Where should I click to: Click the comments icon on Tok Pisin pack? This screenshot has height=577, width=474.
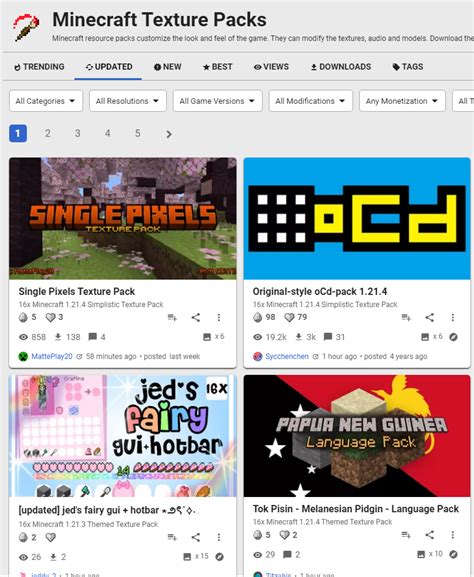coord(287,554)
